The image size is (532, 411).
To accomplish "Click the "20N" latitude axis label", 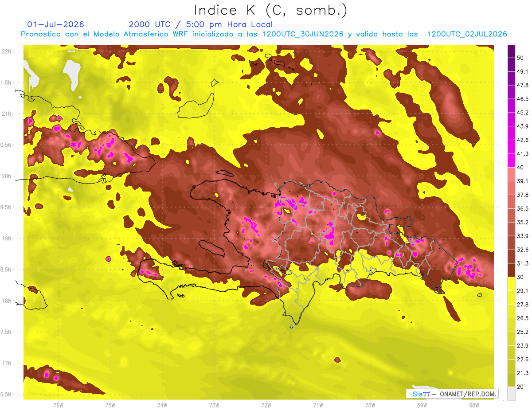I will point(7,176).
